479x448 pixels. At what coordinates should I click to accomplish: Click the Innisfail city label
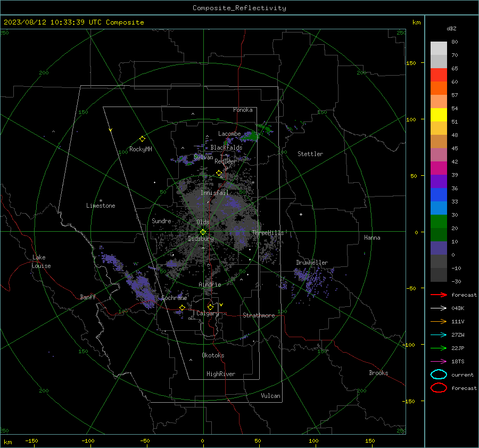(x=214, y=193)
